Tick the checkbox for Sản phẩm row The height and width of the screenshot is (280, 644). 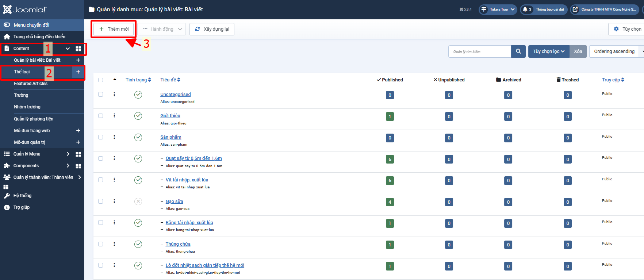click(x=101, y=137)
